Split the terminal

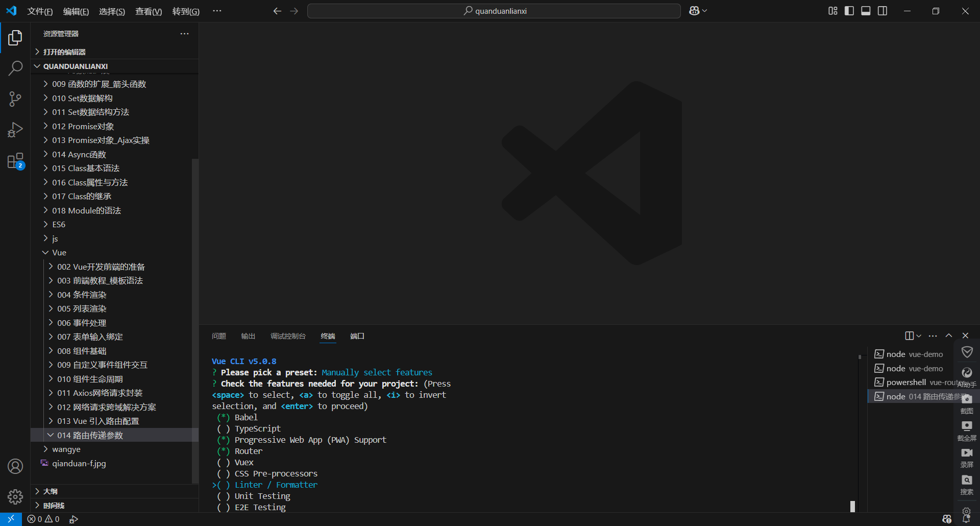pyautogui.click(x=909, y=336)
